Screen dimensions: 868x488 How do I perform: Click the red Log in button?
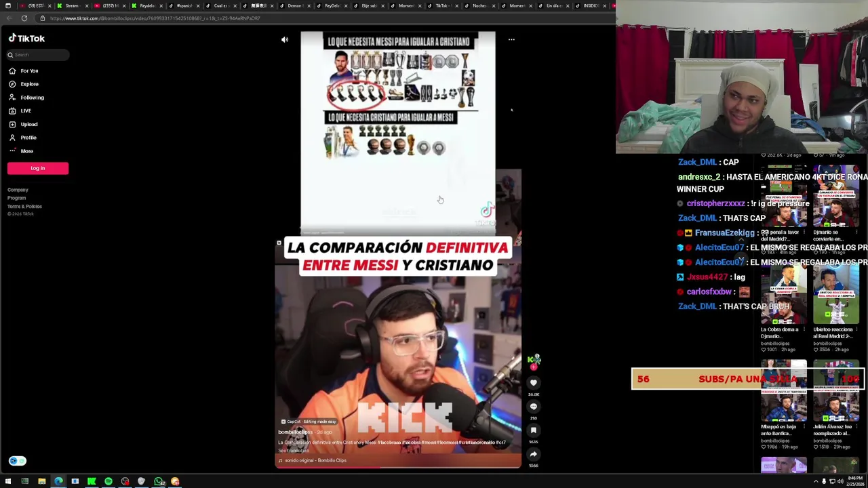coord(38,168)
